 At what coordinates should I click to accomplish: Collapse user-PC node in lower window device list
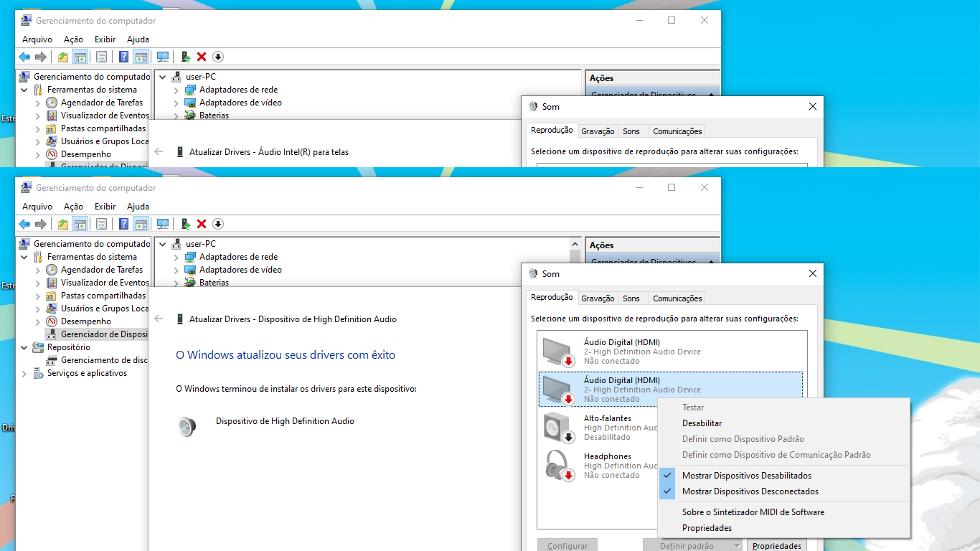(x=163, y=244)
